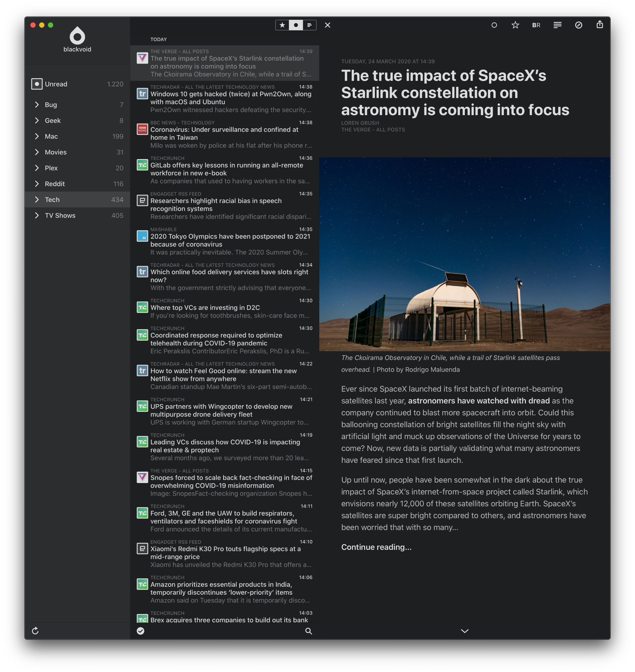Star the current article
Screen dimensions: 635x672
pyautogui.click(x=515, y=25)
